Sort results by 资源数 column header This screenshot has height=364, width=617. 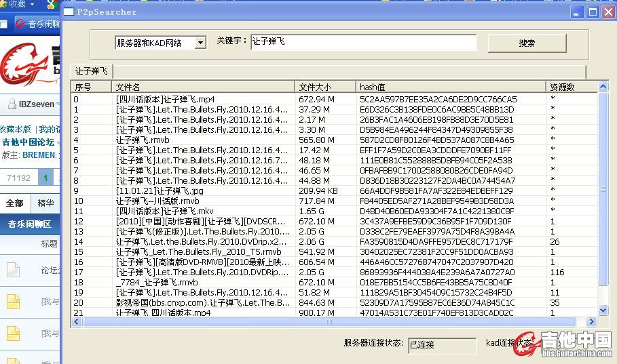[572, 87]
